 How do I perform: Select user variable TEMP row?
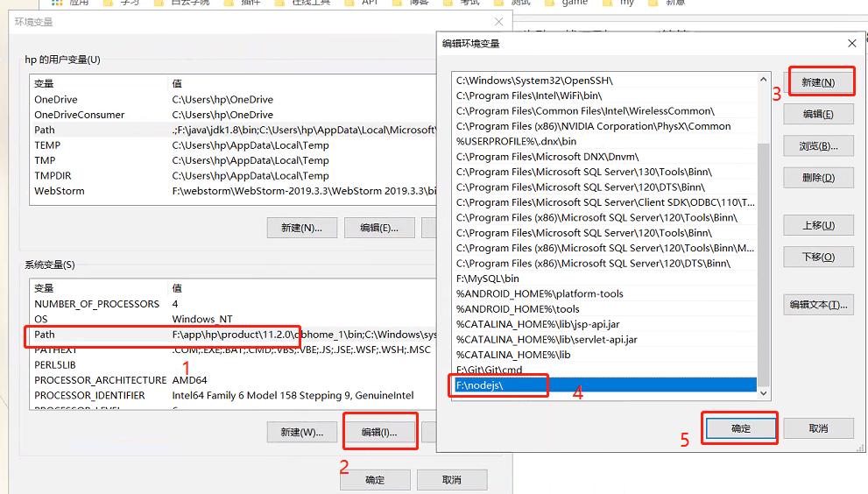(233, 145)
